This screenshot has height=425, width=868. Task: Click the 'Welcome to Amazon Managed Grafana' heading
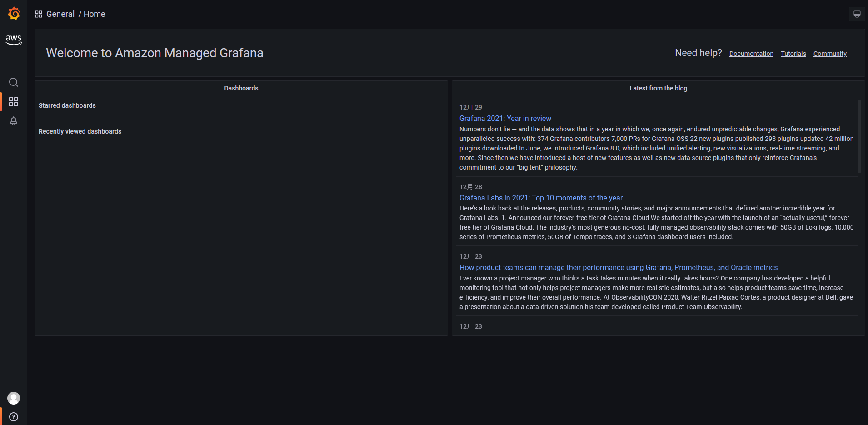[155, 53]
